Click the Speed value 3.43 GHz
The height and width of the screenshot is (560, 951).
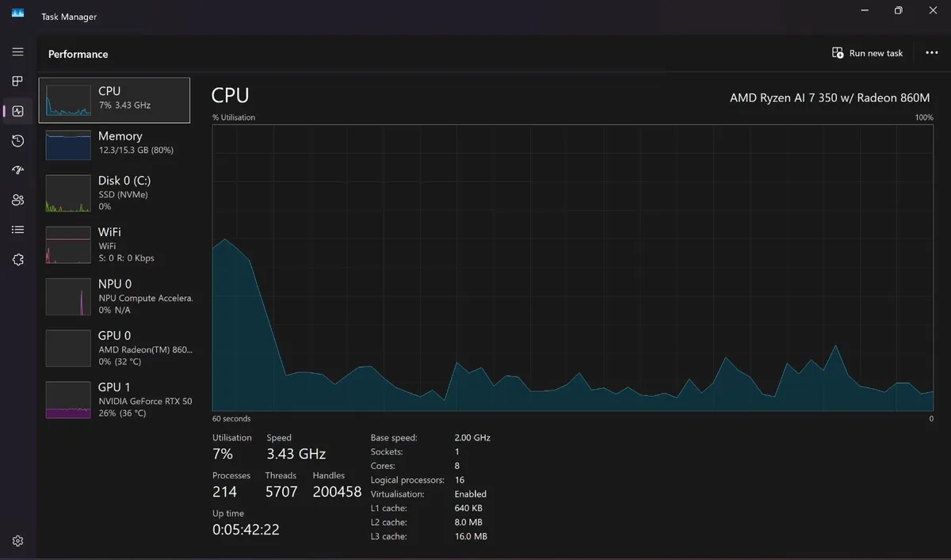[x=296, y=454]
